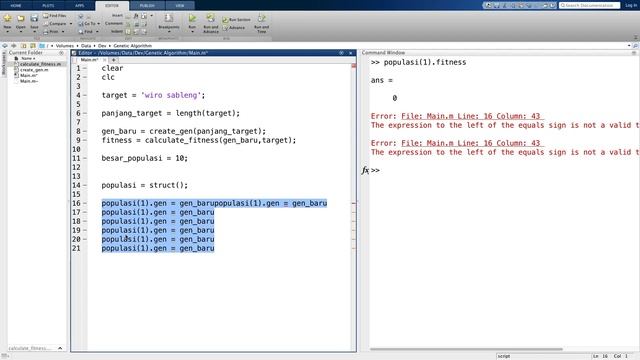Select calculate_fitness.m in Current Folder
Image resolution: width=640 pixels, height=360 pixels.
tap(40, 64)
